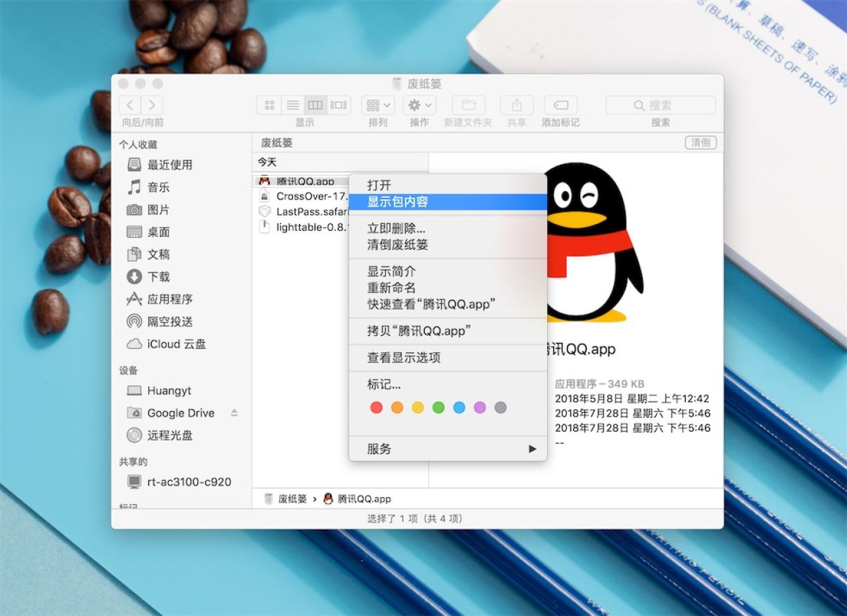This screenshot has height=616, width=847.
Task: Click the Share toolbar icon
Action: point(517,105)
